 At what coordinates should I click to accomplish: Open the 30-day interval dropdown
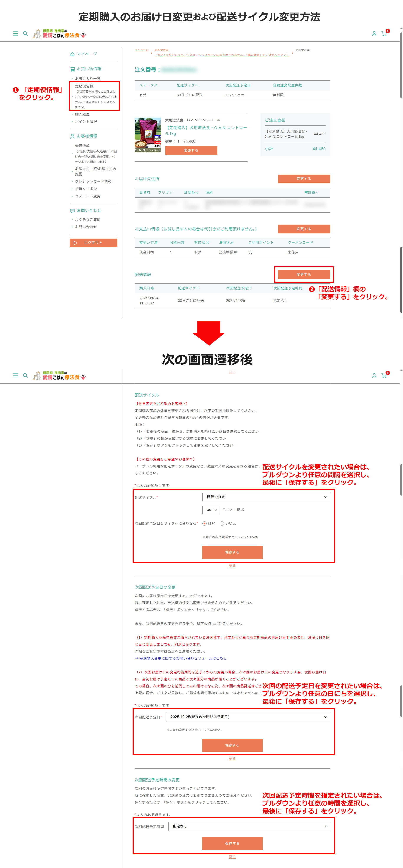click(211, 510)
